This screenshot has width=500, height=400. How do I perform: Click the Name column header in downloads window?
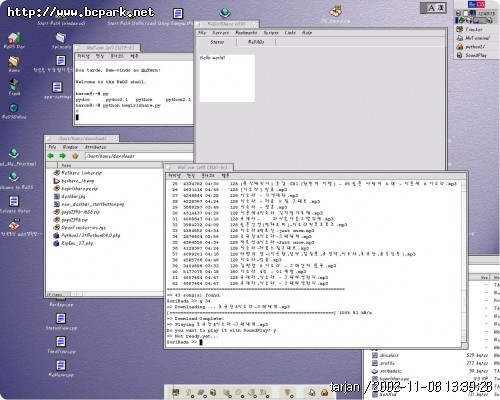pyautogui.click(x=66, y=165)
